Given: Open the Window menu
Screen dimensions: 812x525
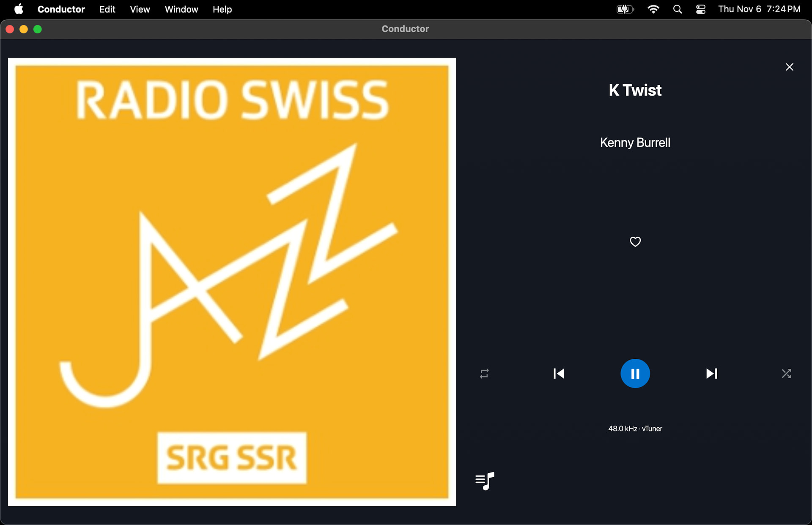Looking at the screenshot, I should [x=181, y=9].
